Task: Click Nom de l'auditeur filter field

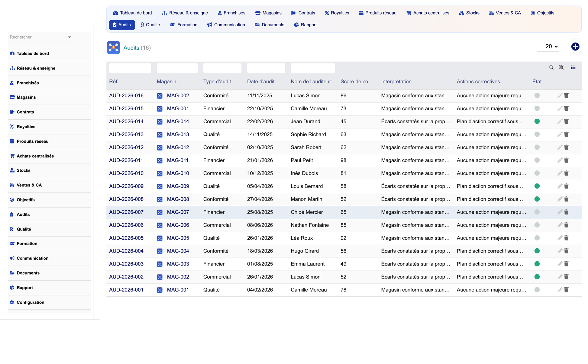Action: click(x=313, y=68)
